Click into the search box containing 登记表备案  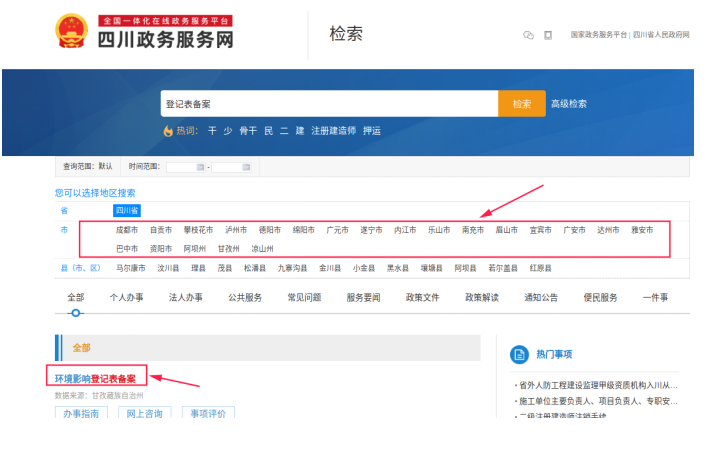(328, 104)
